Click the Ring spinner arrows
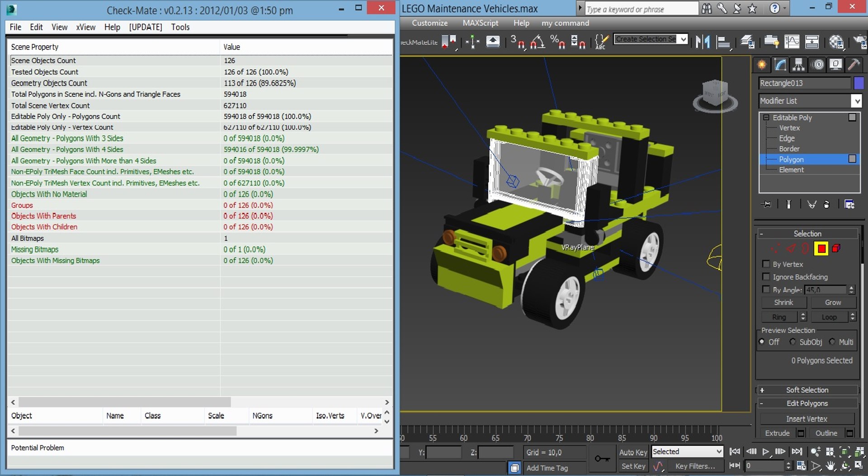The width and height of the screenshot is (868, 476). (803, 317)
